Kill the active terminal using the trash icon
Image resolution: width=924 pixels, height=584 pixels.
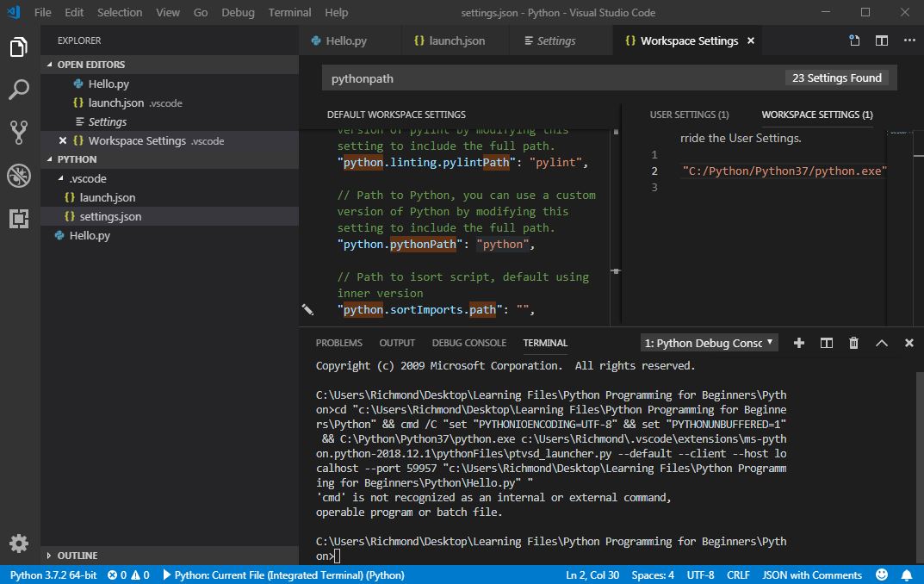pyautogui.click(x=853, y=342)
